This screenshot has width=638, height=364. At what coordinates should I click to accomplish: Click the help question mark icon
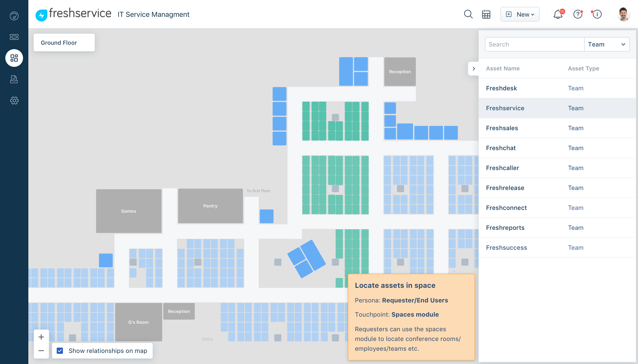578,14
